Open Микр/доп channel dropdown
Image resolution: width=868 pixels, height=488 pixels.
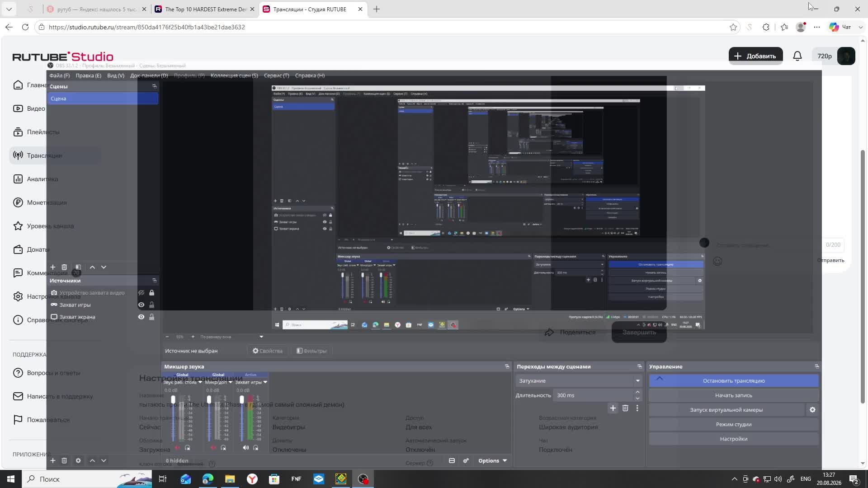point(230,382)
